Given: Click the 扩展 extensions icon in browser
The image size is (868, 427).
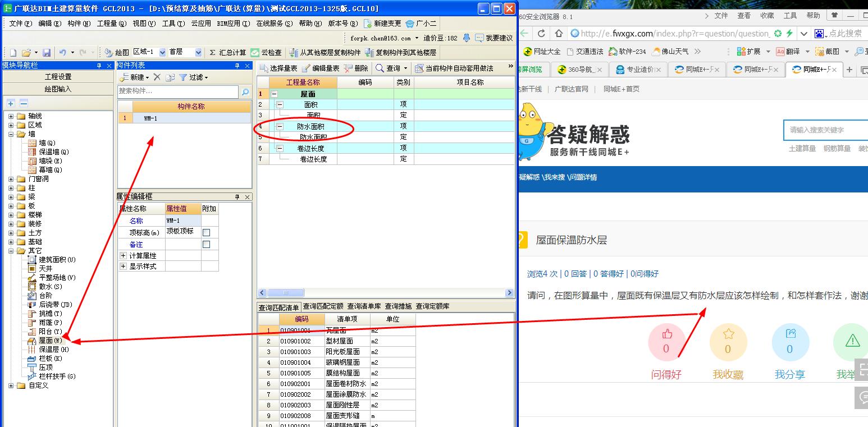Looking at the screenshot, I should pos(741,51).
